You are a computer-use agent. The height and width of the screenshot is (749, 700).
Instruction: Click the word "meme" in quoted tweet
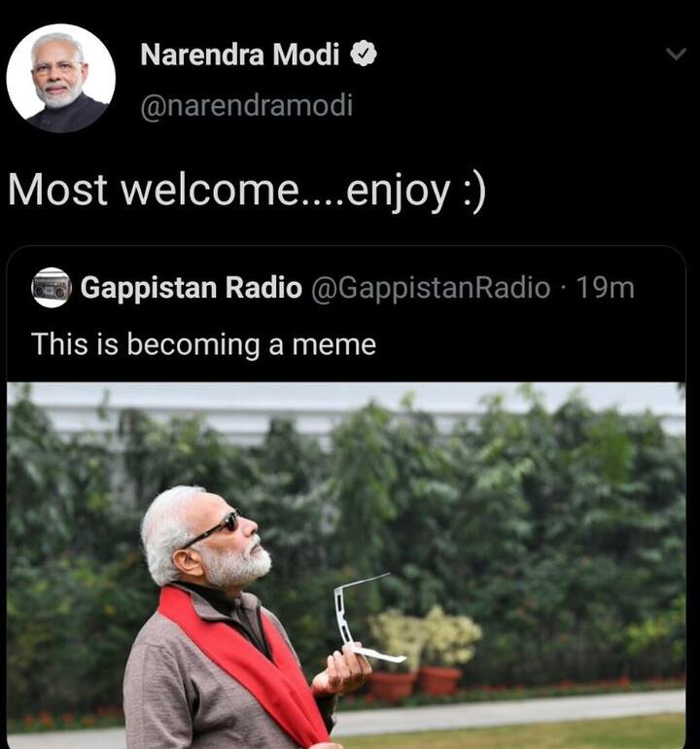[340, 344]
